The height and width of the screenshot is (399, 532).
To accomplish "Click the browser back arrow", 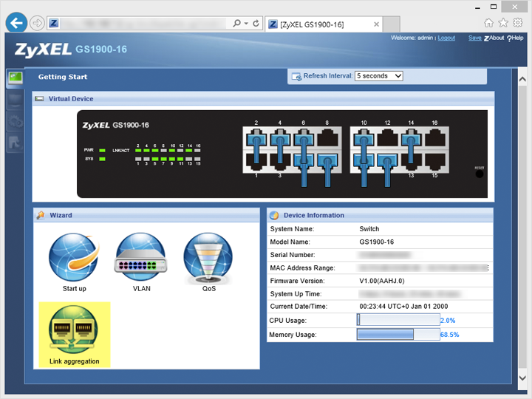I will 16,23.
